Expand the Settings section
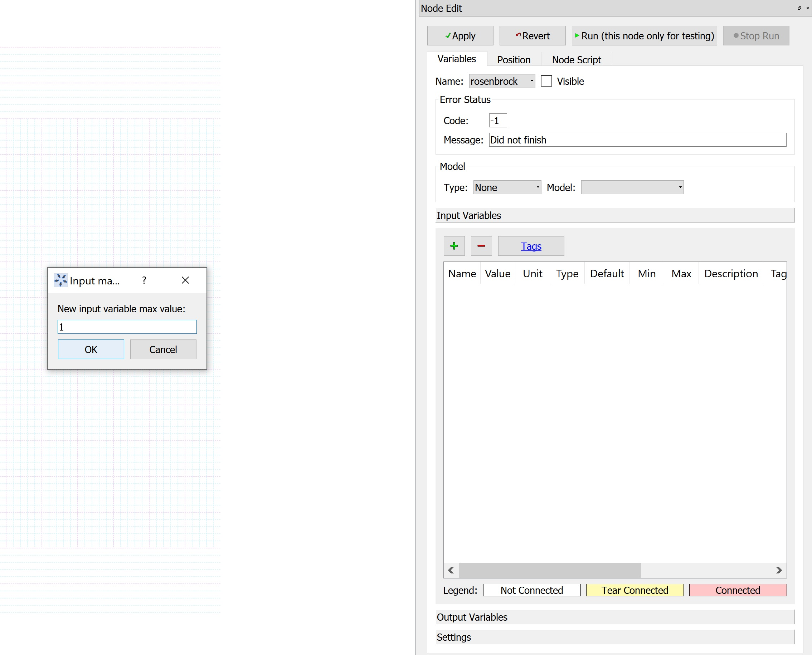Viewport: 812px width, 655px height. coord(615,637)
